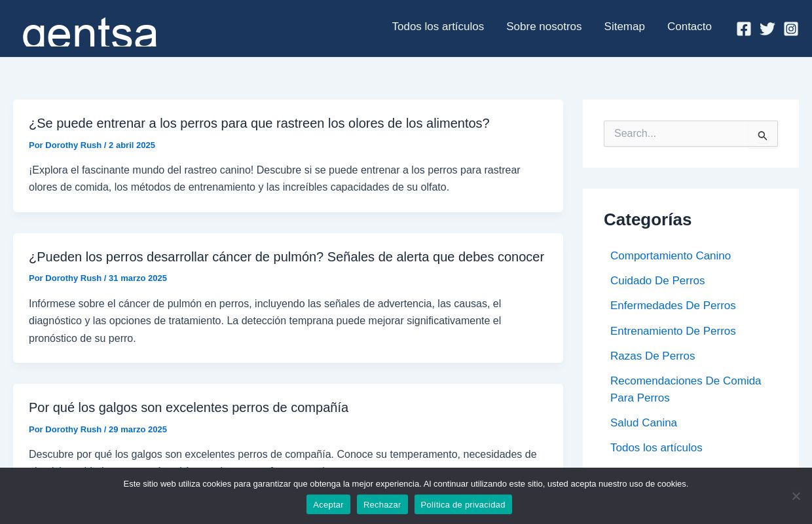Click Dorothy Rush on the 31 marzo post
The image size is (812, 524).
73,278
